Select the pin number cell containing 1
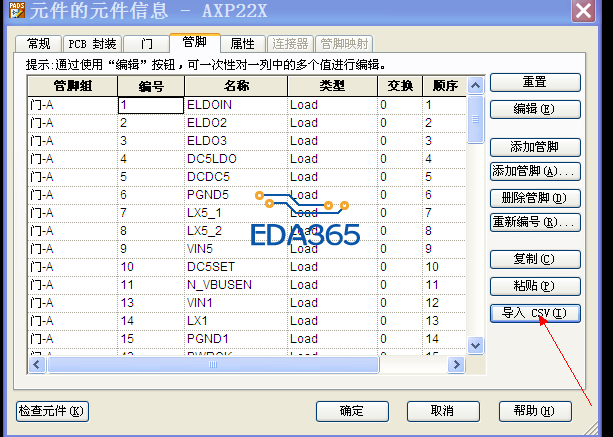613x437 pixels. (151, 105)
